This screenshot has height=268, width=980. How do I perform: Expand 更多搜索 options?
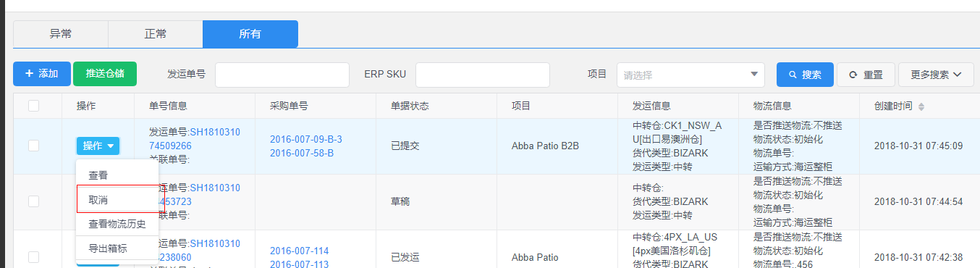[x=936, y=75]
